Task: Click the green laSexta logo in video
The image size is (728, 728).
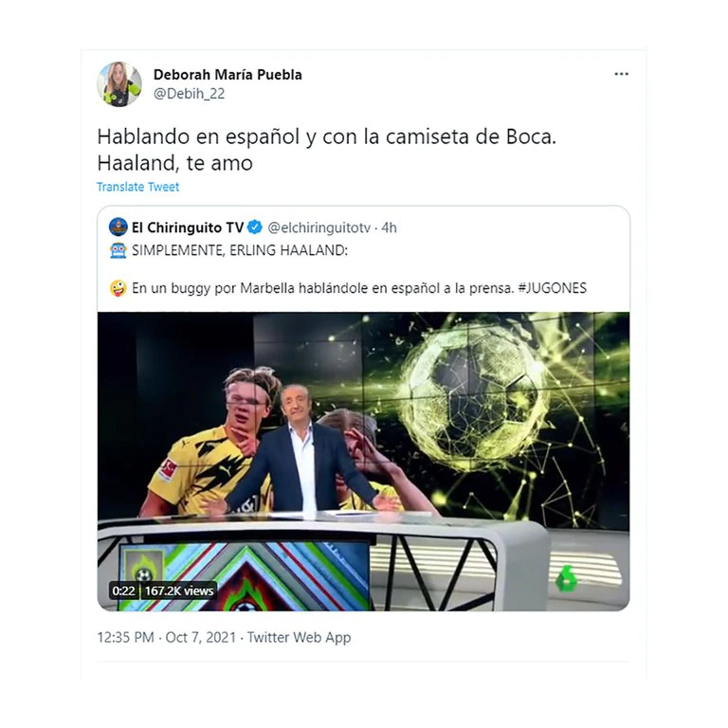Action: pyautogui.click(x=567, y=577)
